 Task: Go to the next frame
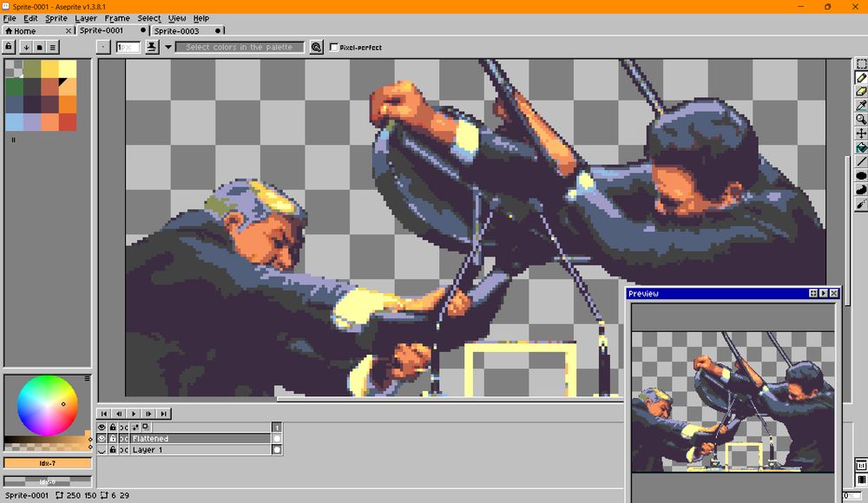(149, 414)
